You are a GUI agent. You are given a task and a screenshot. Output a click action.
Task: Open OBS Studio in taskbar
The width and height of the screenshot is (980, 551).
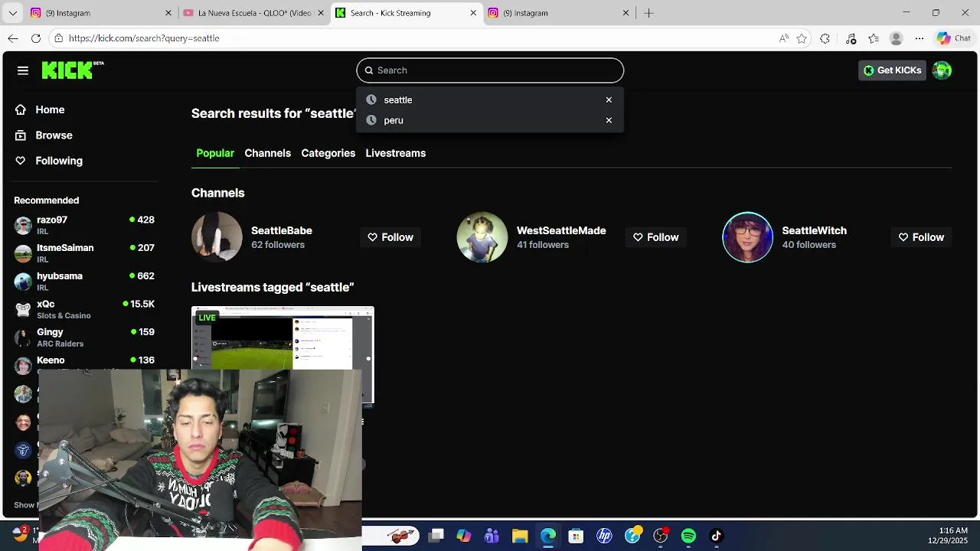point(660,536)
